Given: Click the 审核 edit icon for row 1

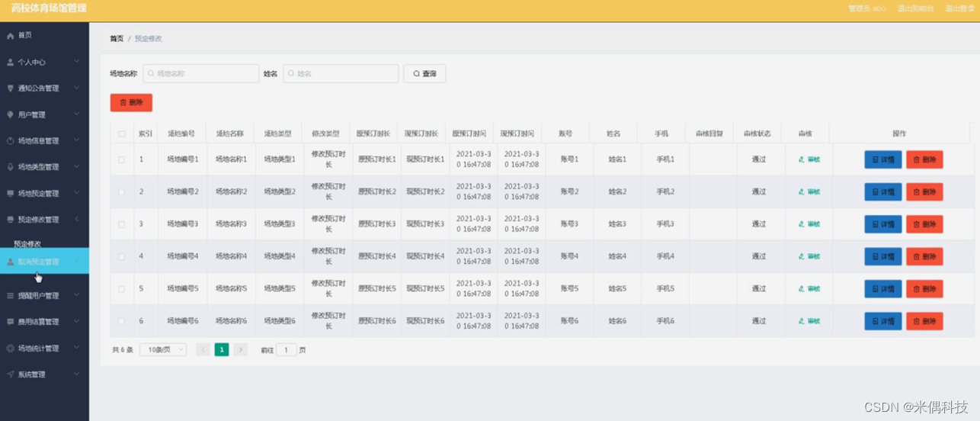Looking at the screenshot, I should 802,159.
